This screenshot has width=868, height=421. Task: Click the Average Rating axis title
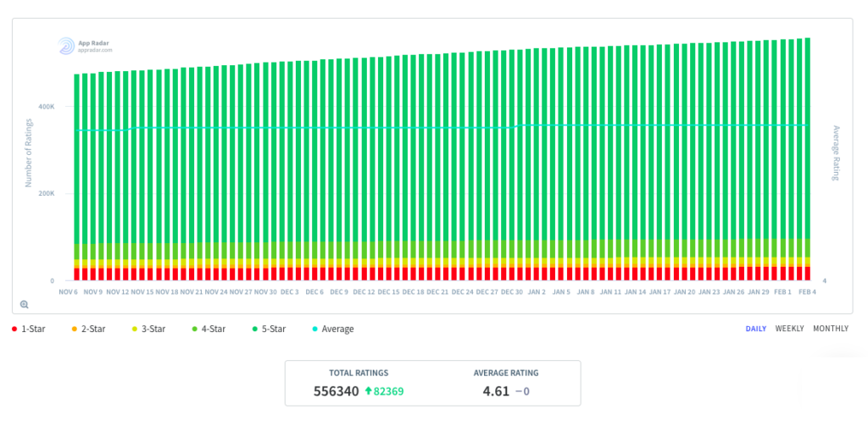[836, 152]
